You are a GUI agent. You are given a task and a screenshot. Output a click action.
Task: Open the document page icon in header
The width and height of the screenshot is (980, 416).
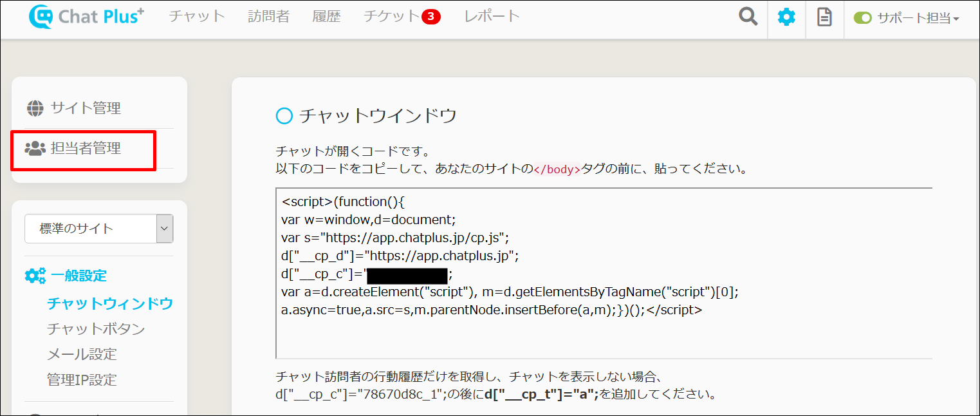(824, 17)
